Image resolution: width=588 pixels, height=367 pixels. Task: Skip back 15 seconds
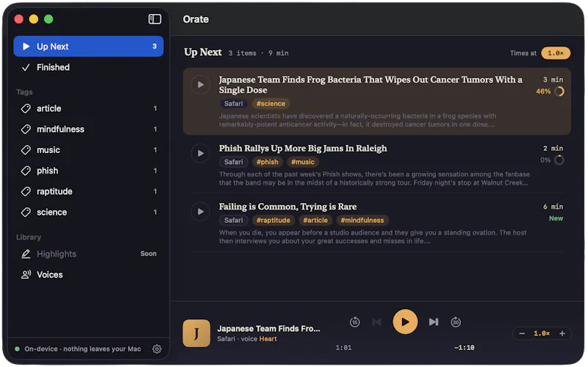coord(355,322)
